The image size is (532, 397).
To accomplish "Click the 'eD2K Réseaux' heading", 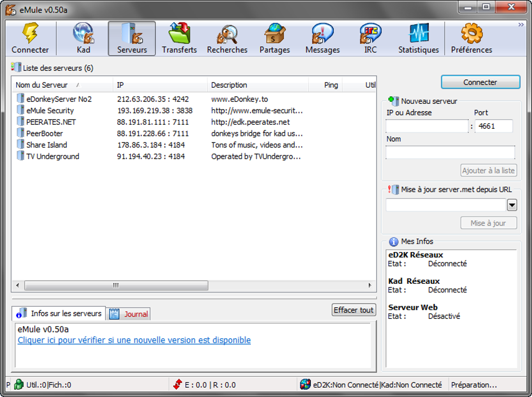I will click(x=416, y=255).
